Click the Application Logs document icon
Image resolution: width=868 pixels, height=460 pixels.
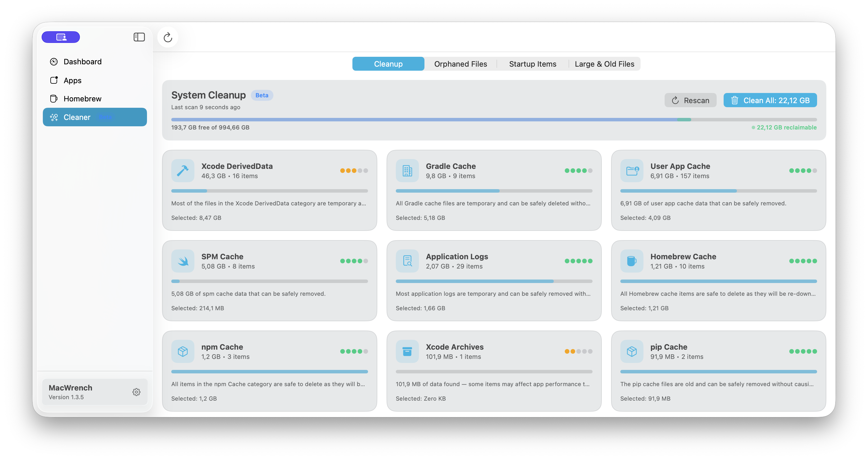point(407,261)
